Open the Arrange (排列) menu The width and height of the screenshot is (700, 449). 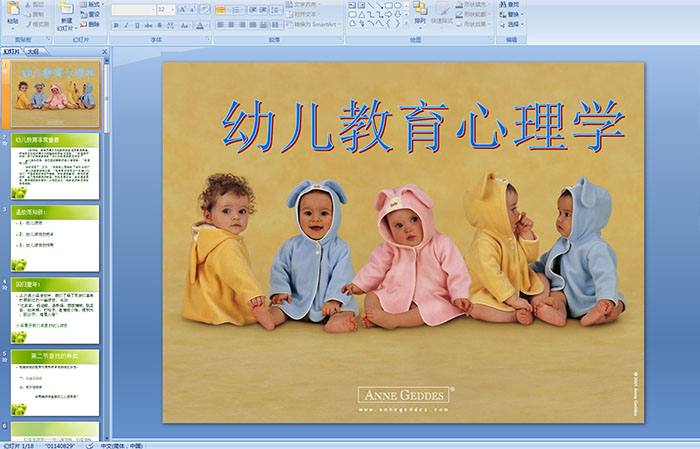pos(420,16)
